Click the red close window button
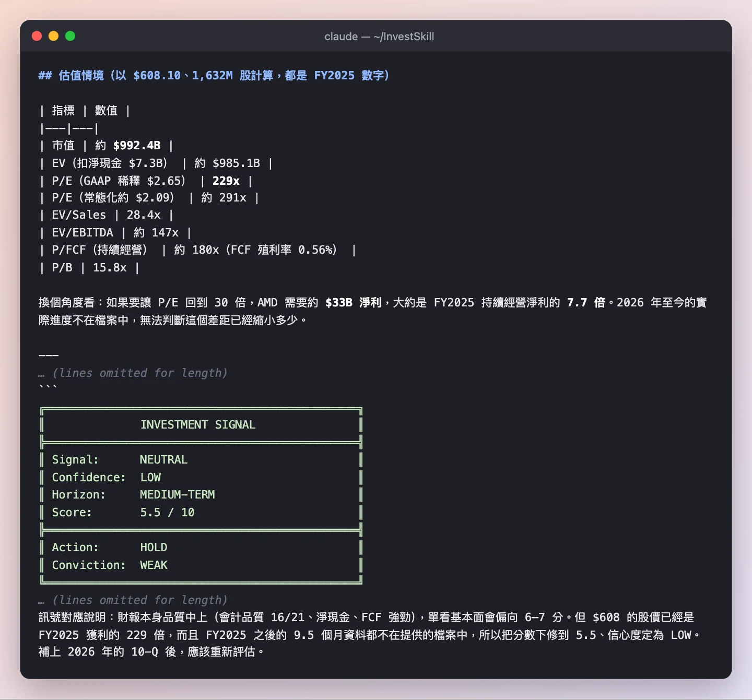The image size is (752, 700). (37, 36)
